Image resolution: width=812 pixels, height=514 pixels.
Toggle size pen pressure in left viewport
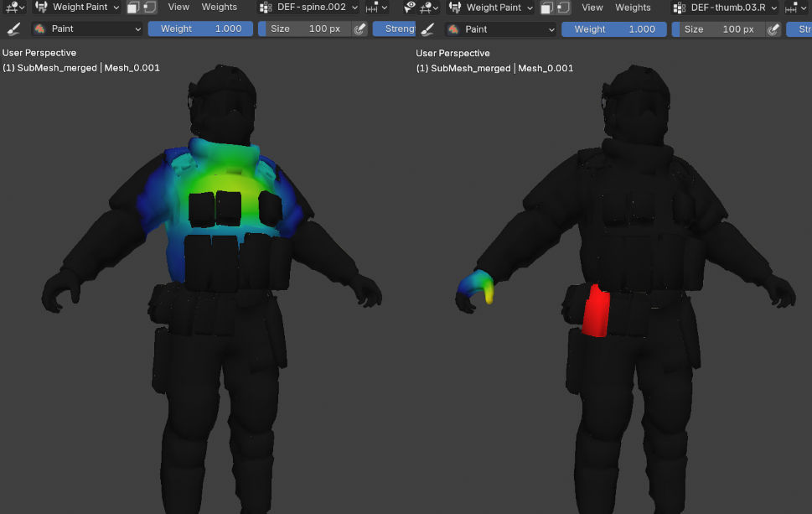(359, 29)
